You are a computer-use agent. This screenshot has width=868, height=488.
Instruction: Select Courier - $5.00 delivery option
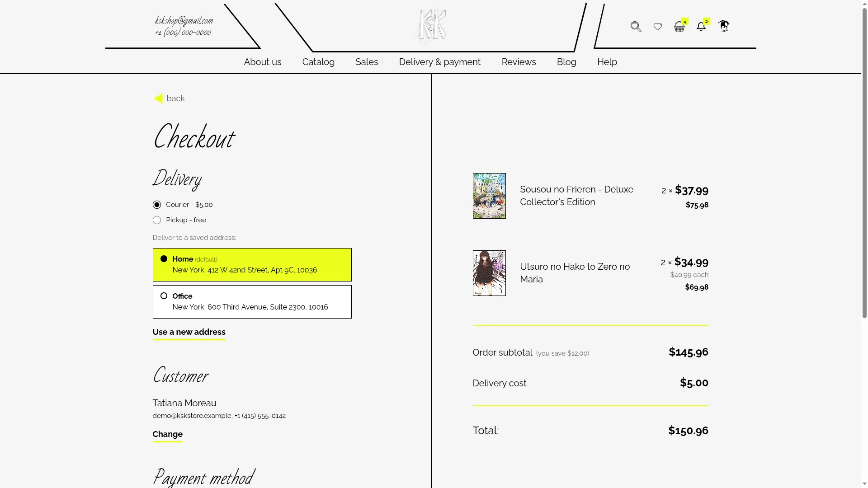183,205
